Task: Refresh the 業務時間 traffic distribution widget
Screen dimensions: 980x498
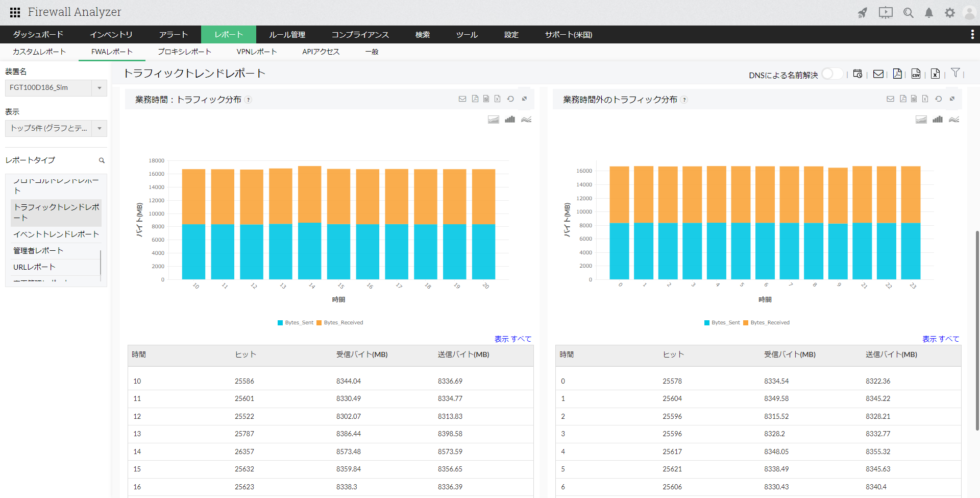Action: pos(510,99)
